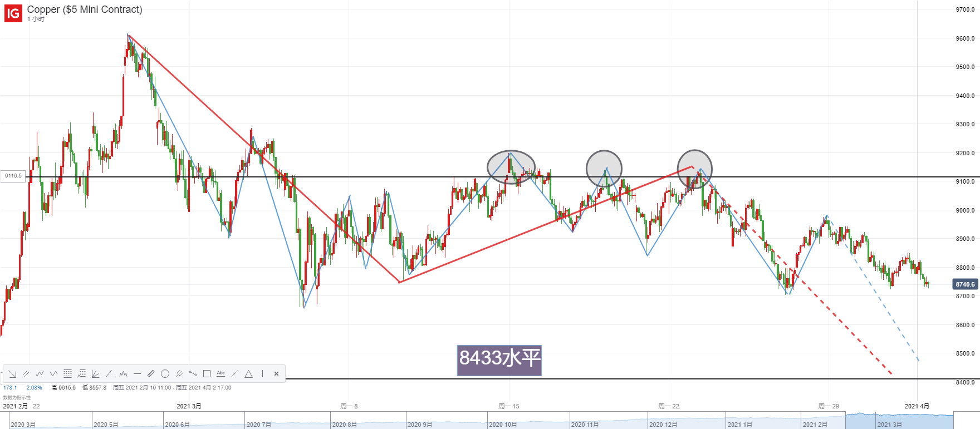The width and height of the screenshot is (980, 429).
Task: Select the trend line tool
Action: [234, 374]
